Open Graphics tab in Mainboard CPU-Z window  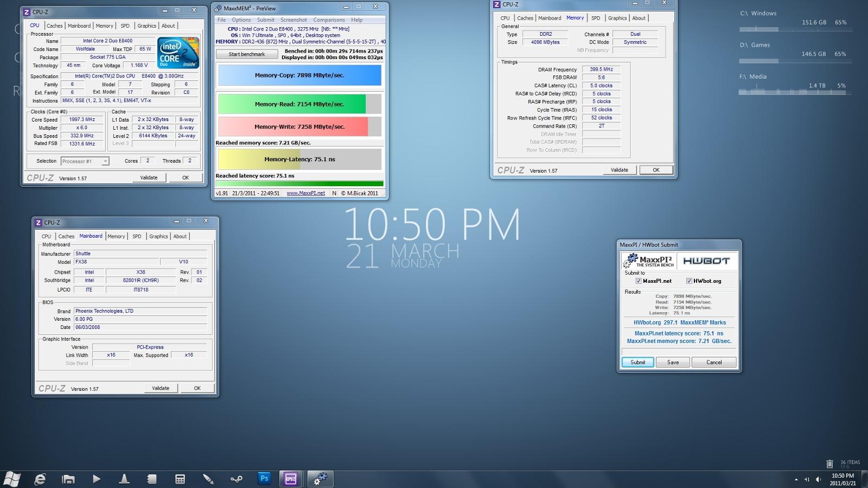pos(158,236)
